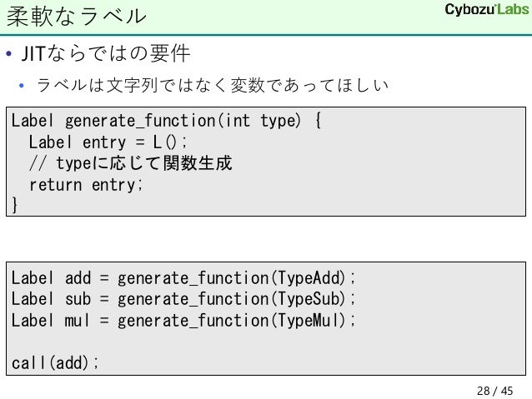Image resolution: width=532 pixels, height=399 pixels.
Task: Click the 'call(add);' line
Action: (x=55, y=363)
